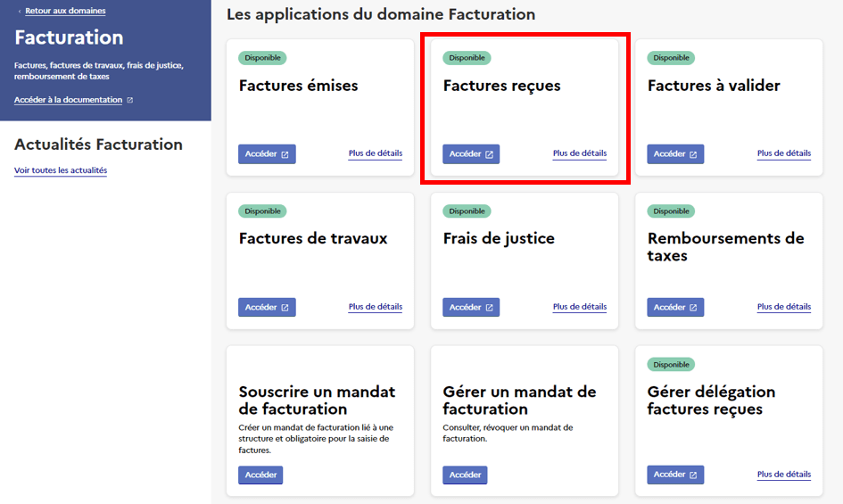Image resolution: width=843 pixels, height=504 pixels.
Task: Click Accéder under Gérer un mandat de facturation
Action: pos(465,475)
